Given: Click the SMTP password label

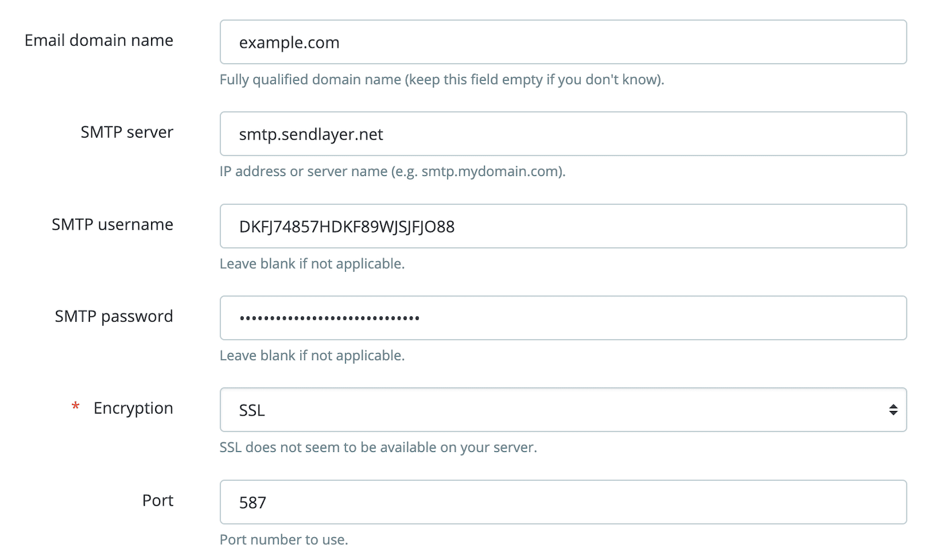Looking at the screenshot, I should click(113, 316).
